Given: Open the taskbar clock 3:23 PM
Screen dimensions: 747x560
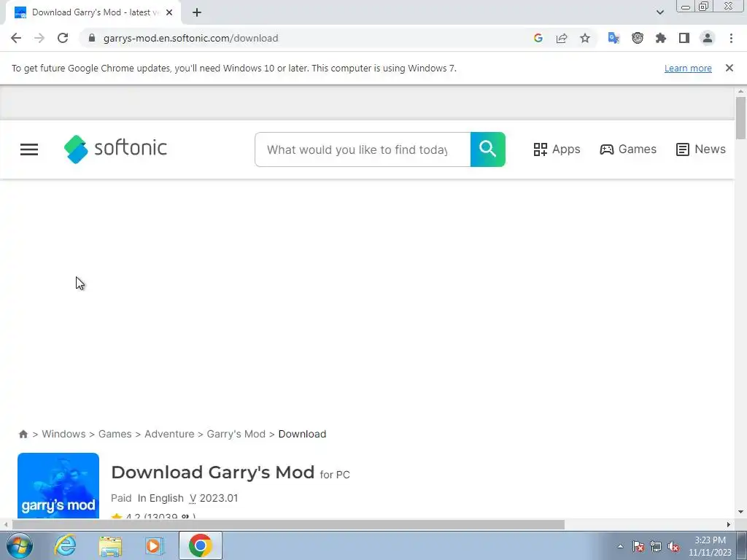Looking at the screenshot, I should 710,546.
